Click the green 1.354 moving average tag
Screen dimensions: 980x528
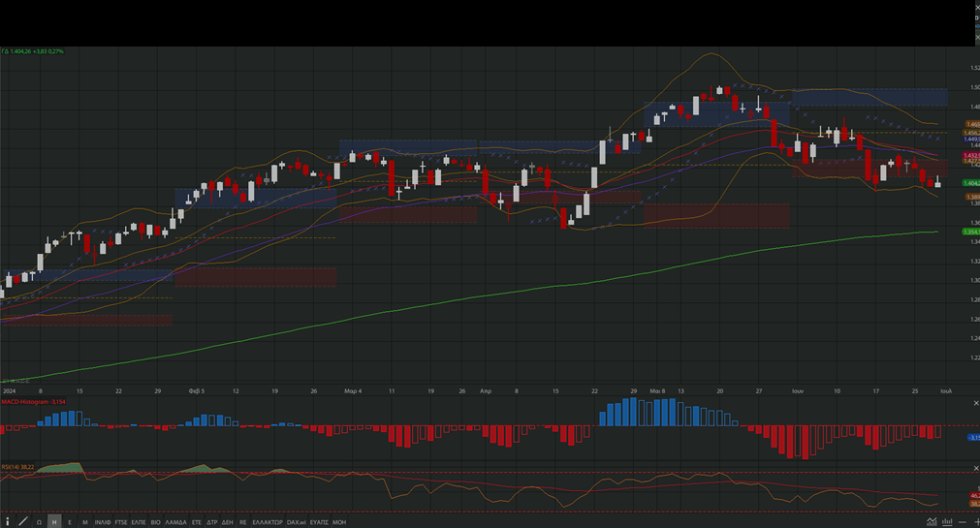(971, 232)
